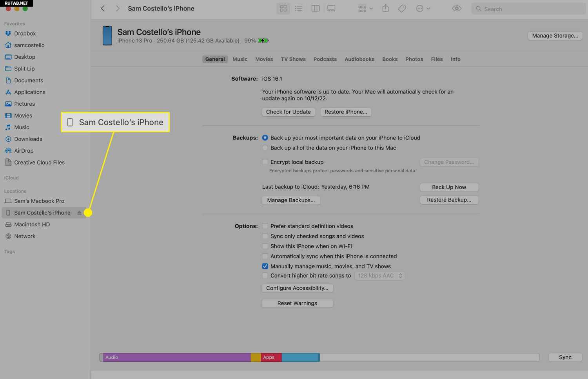
Task: Click the tag icon in toolbar
Action: (x=402, y=8)
